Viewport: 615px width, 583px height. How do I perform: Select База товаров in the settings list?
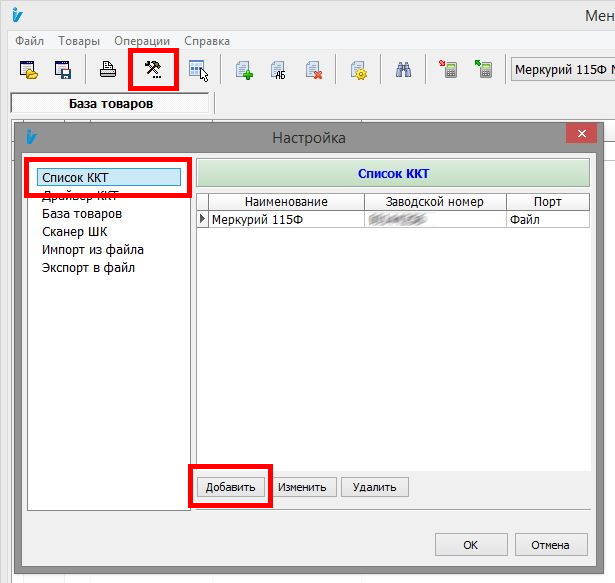(x=82, y=214)
